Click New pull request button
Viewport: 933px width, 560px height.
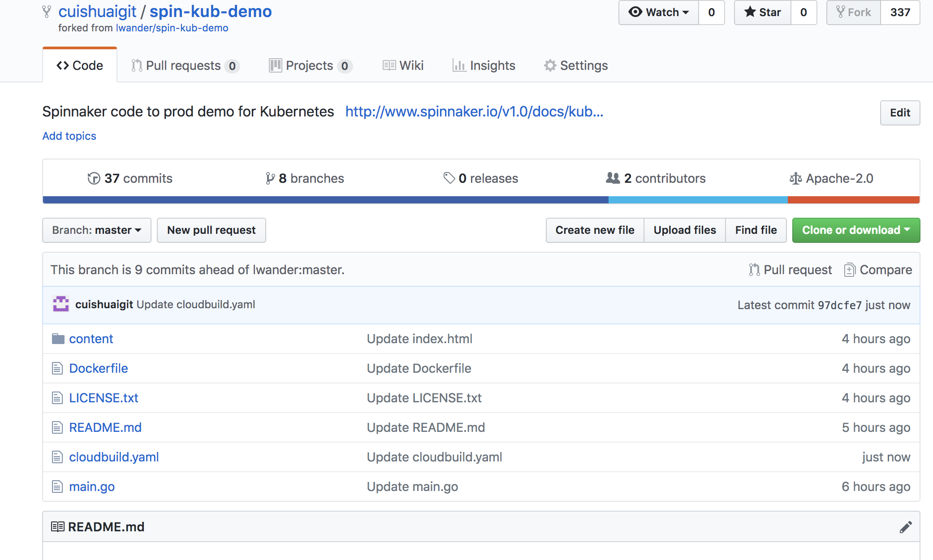pyautogui.click(x=212, y=230)
